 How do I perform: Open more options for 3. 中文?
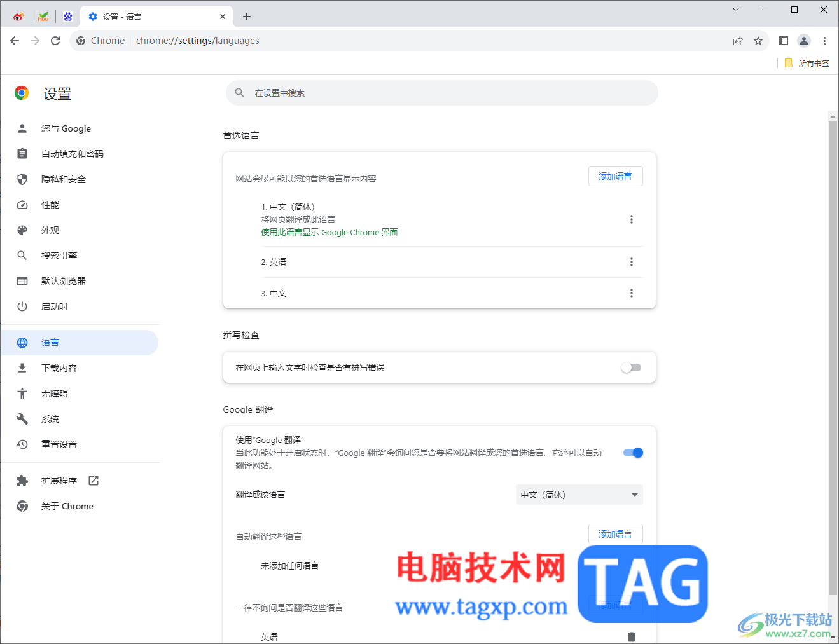point(631,293)
